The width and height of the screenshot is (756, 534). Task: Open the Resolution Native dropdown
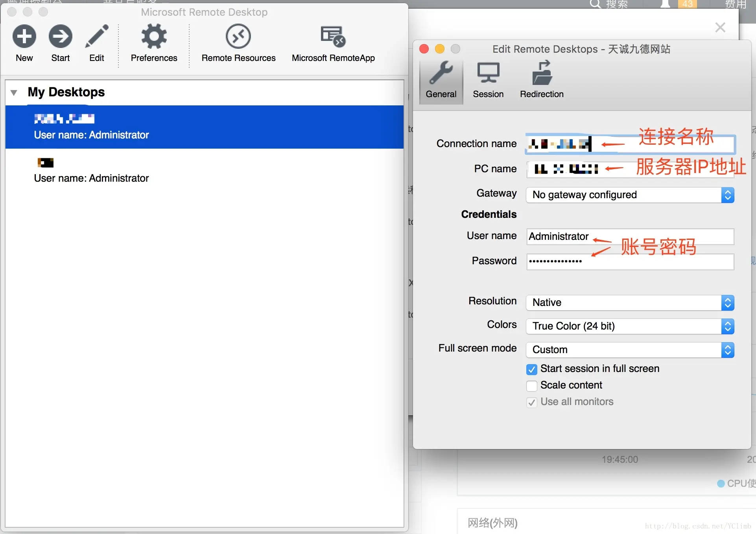pos(630,303)
